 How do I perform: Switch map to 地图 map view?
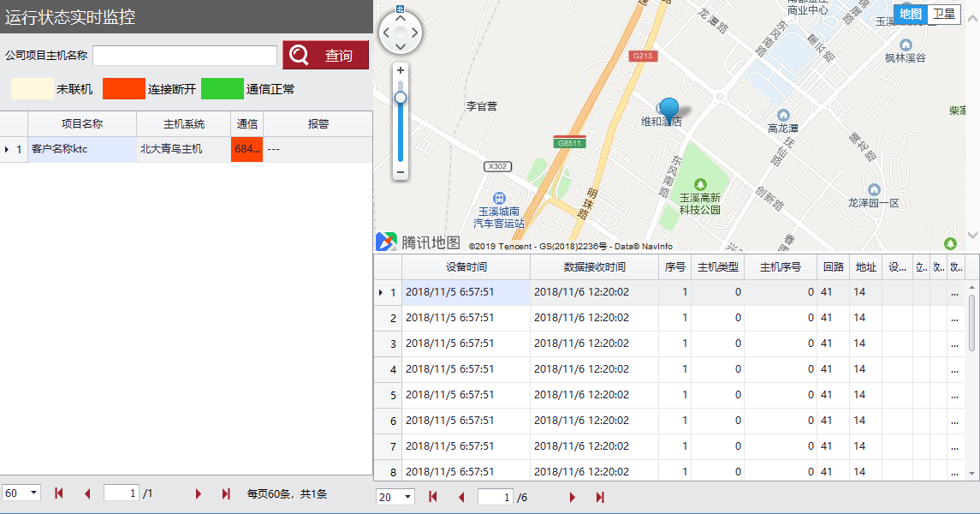point(911,14)
